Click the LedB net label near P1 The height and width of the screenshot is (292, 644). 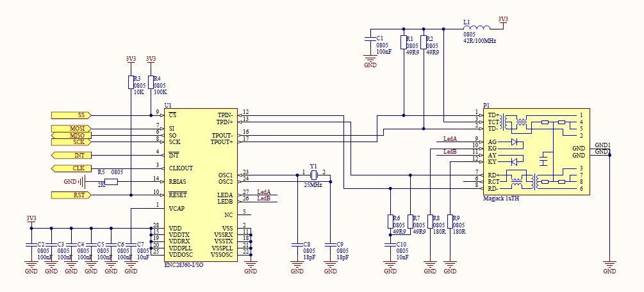[x=450, y=152]
